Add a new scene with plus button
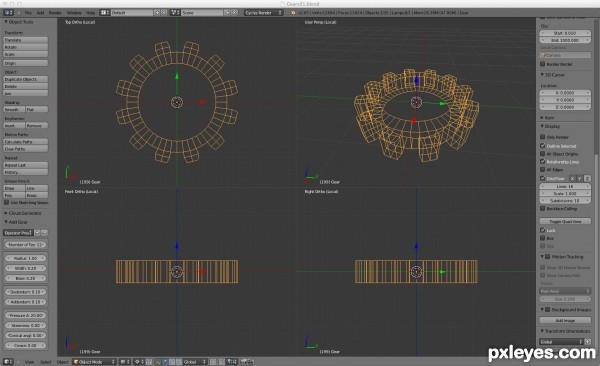This screenshot has height=366, width=600. point(227,13)
